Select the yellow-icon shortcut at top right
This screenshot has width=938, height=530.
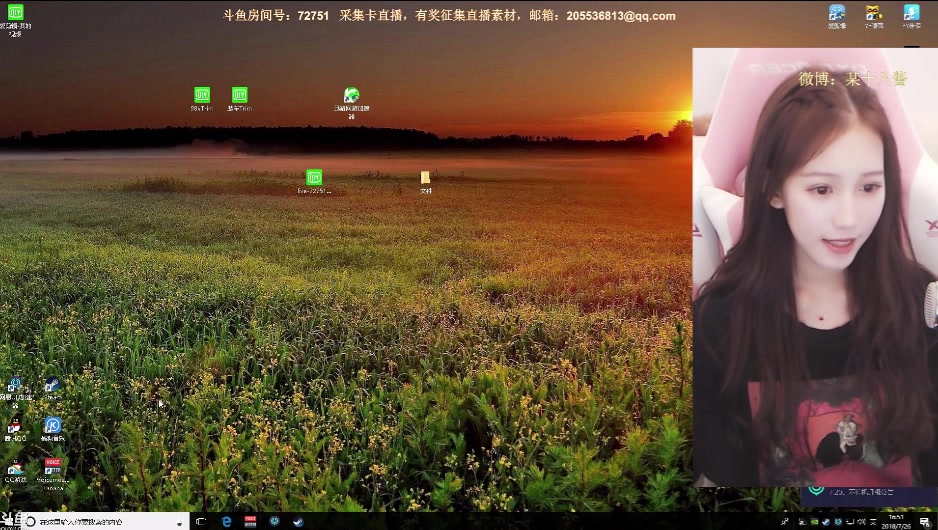click(x=874, y=17)
